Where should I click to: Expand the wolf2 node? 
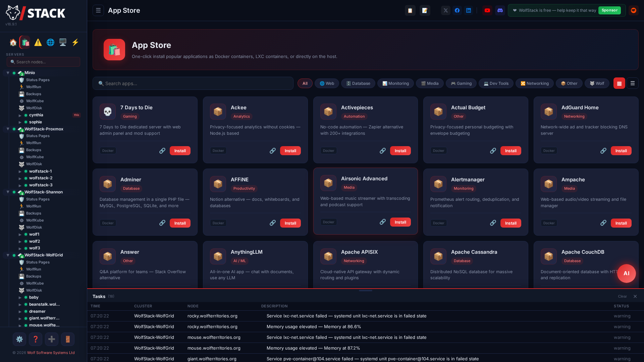(20, 242)
